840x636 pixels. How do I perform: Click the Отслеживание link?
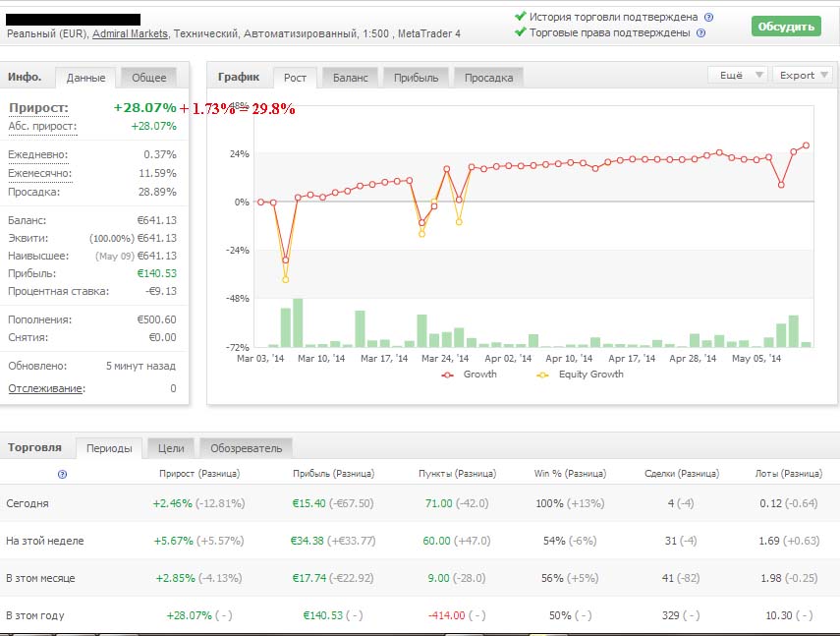[x=46, y=388]
